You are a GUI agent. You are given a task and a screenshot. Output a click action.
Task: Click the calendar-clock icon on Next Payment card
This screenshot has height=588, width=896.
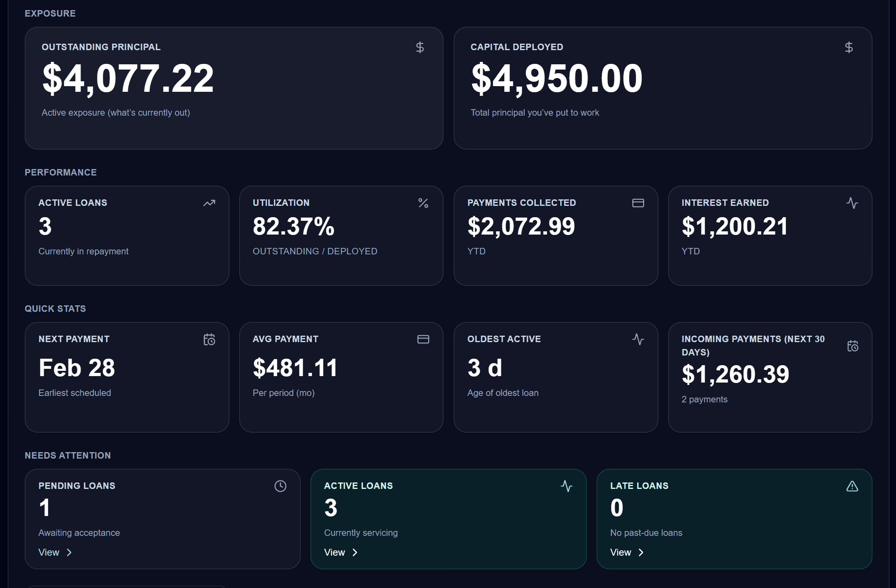pyautogui.click(x=209, y=340)
